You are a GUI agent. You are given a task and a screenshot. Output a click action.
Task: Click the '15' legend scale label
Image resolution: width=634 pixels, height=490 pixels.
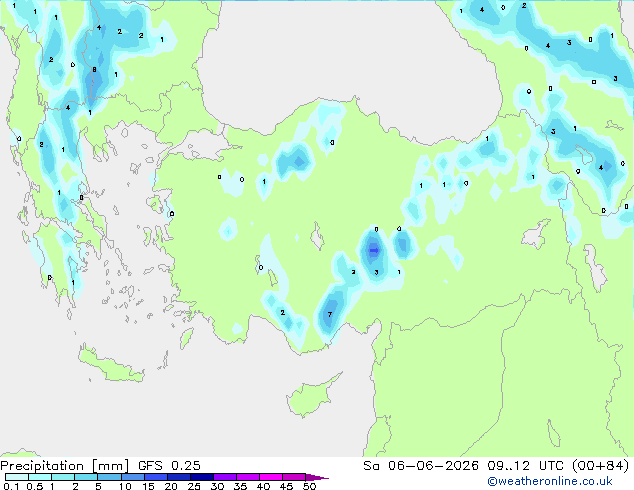coord(148,486)
